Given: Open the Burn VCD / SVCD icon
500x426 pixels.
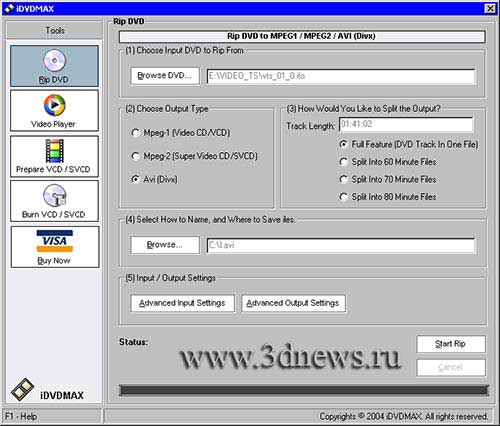Looking at the screenshot, I should coord(54,195).
